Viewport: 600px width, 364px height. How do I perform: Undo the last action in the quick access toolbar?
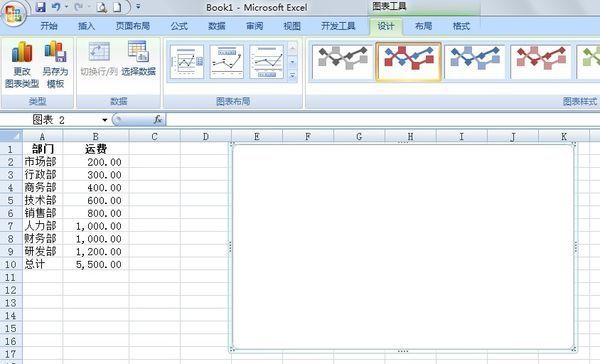point(56,7)
